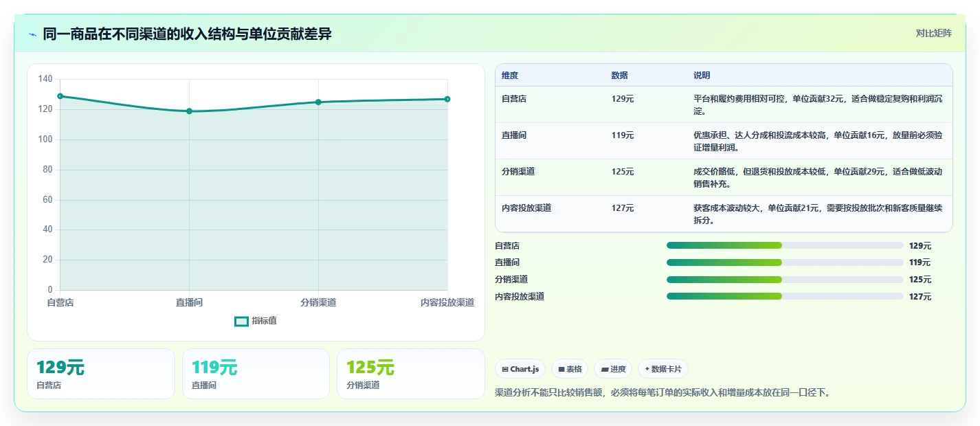The width and height of the screenshot is (980, 426).
Task: Click the footer note starting with 渠道分析不能只比较
Action: click(x=662, y=393)
